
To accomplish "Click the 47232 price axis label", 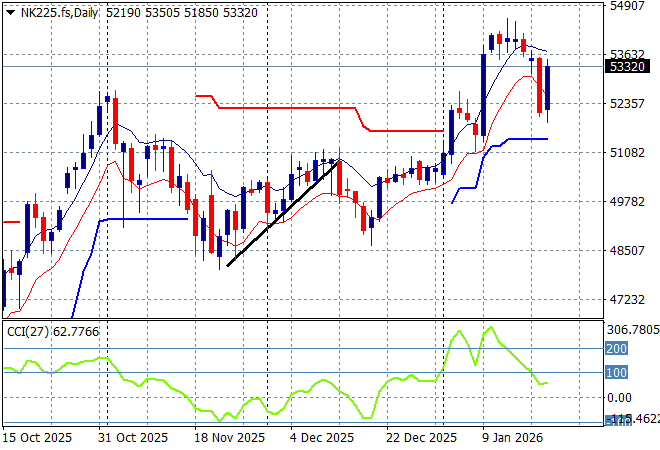I will point(626,300).
